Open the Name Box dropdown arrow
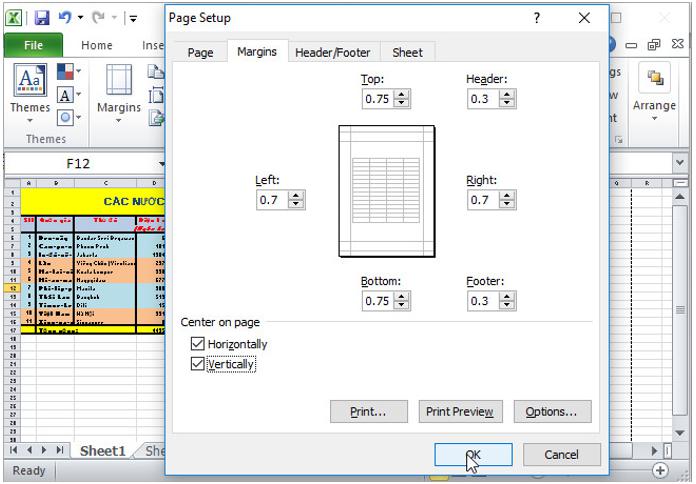The image size is (696, 484). pyautogui.click(x=162, y=163)
